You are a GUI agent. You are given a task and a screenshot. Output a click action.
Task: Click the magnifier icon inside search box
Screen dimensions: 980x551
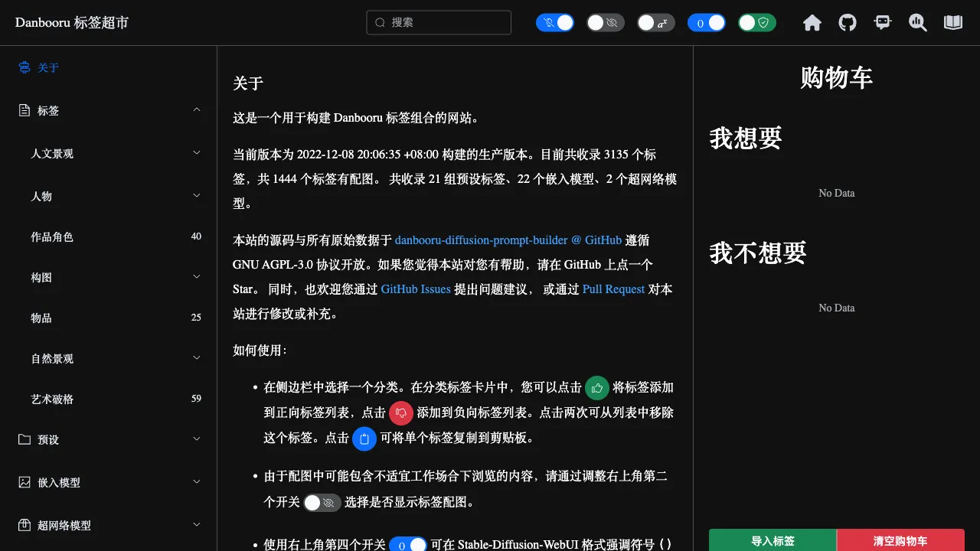pyautogui.click(x=380, y=23)
